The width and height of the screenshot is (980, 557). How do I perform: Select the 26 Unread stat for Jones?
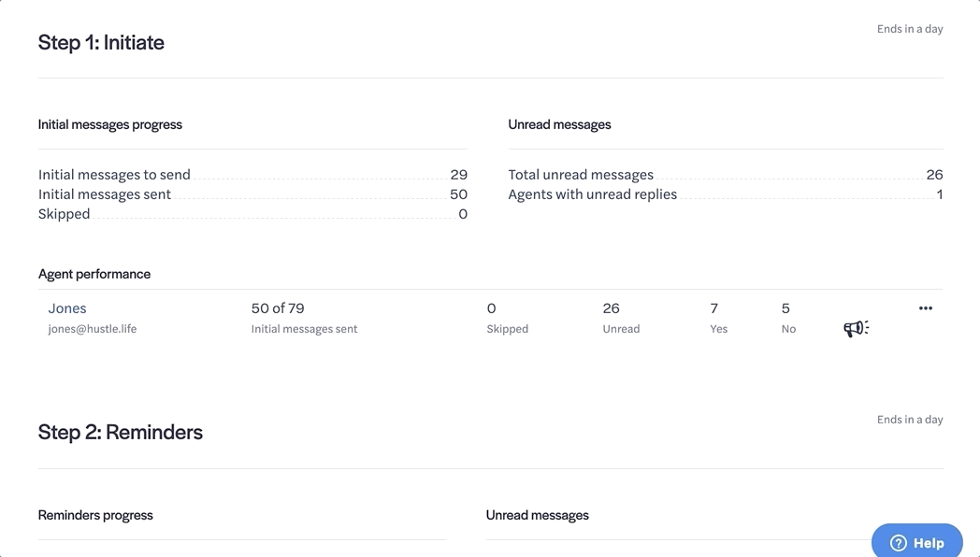coord(612,308)
